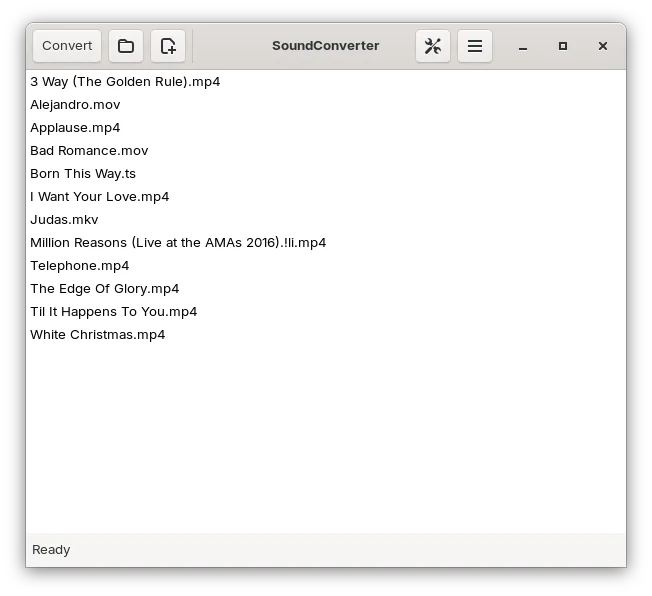
Task: Click the Convert button
Action: pyautogui.click(x=67, y=46)
